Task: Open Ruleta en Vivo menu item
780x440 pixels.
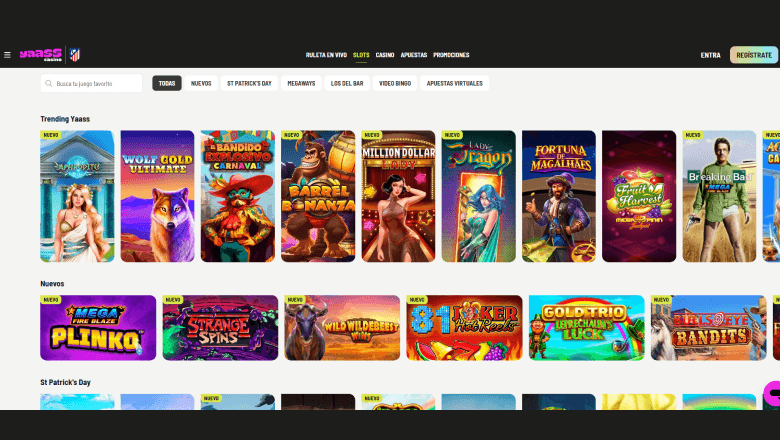Action: coord(326,55)
